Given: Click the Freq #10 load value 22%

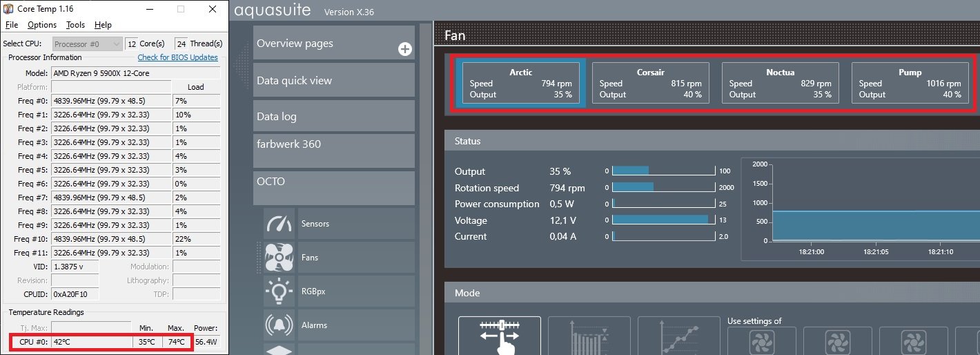Looking at the screenshot, I should (x=197, y=239).
